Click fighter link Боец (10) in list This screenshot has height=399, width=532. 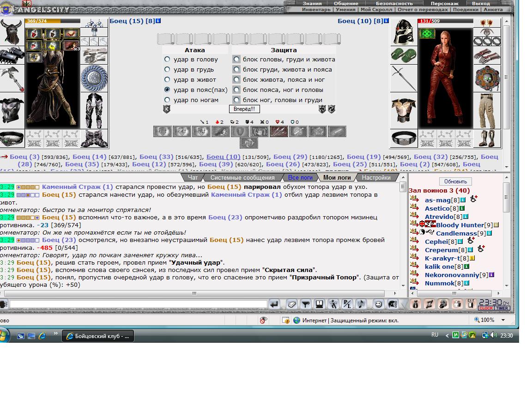point(223,157)
